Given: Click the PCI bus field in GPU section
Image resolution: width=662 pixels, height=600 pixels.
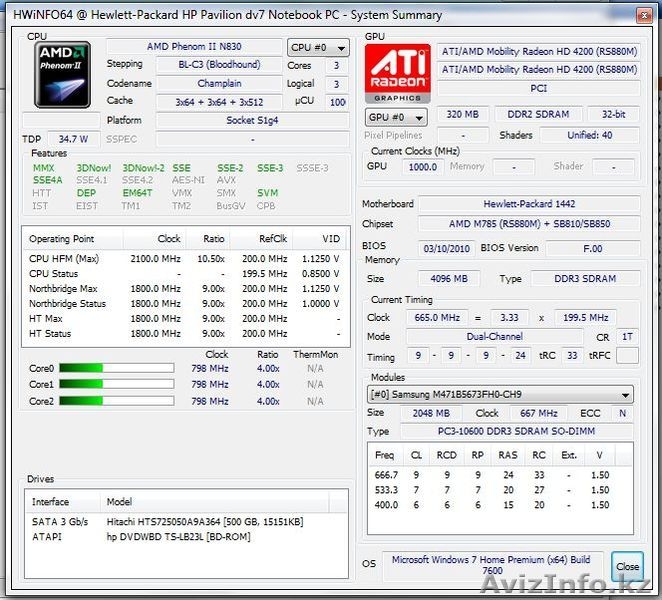Looking at the screenshot, I should (539, 88).
